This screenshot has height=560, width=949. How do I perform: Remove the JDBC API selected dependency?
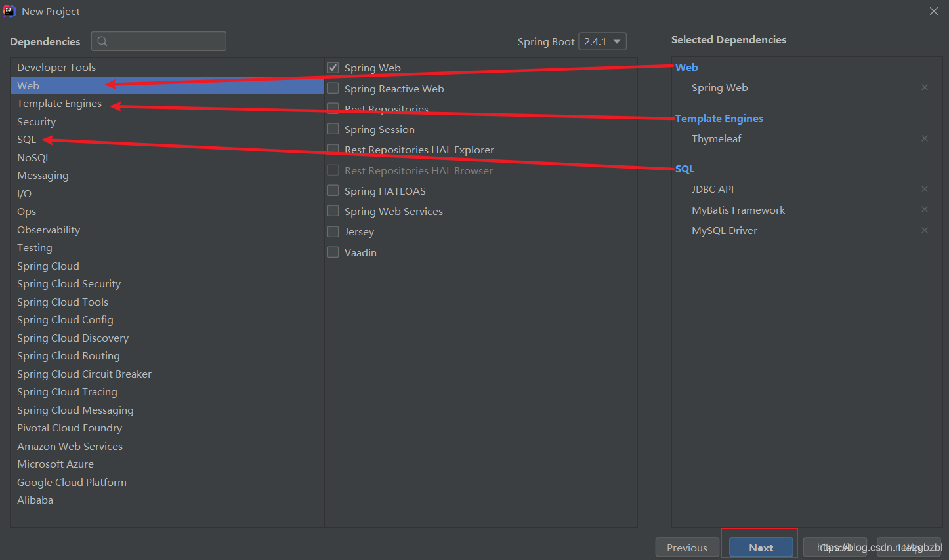(x=925, y=189)
